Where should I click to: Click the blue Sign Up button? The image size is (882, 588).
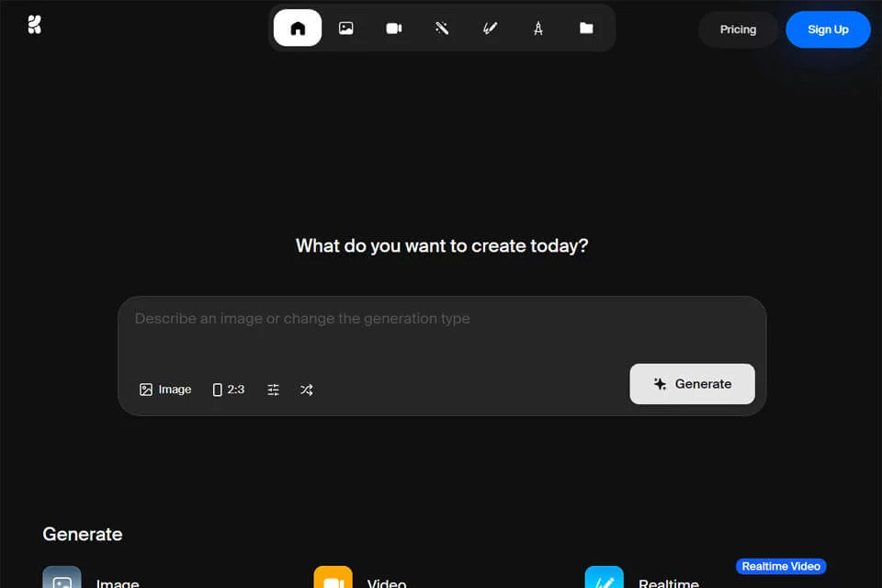point(828,29)
